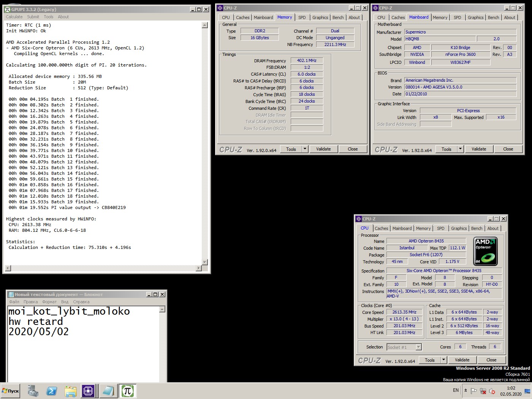Open the Формат menu in Notepad
The width and height of the screenshot is (532, 399).
49,302
